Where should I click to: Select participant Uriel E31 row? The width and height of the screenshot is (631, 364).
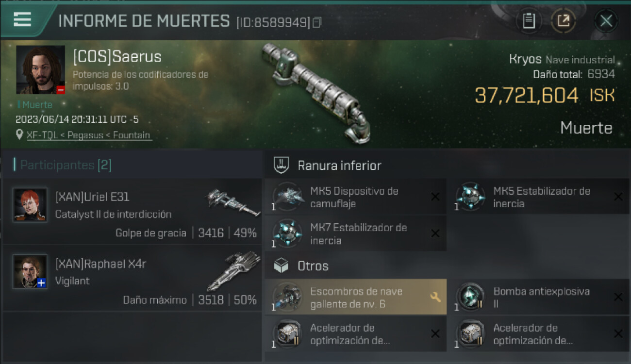point(133,211)
